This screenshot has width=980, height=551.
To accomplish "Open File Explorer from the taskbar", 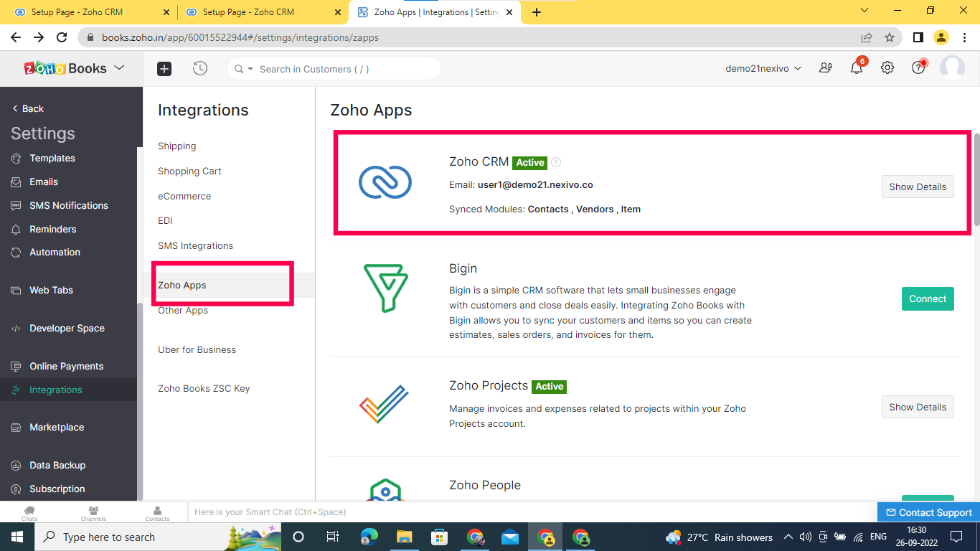I will 404,537.
